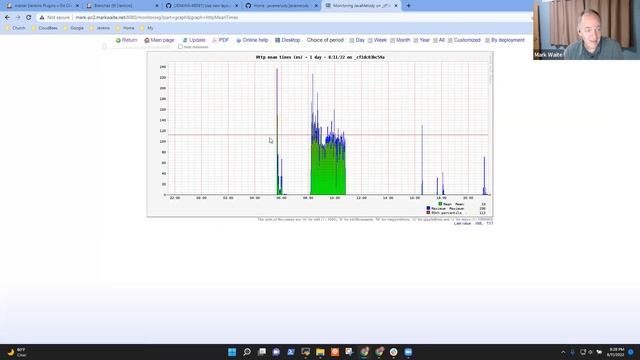Click the Not secure warning icon

pos(42,18)
